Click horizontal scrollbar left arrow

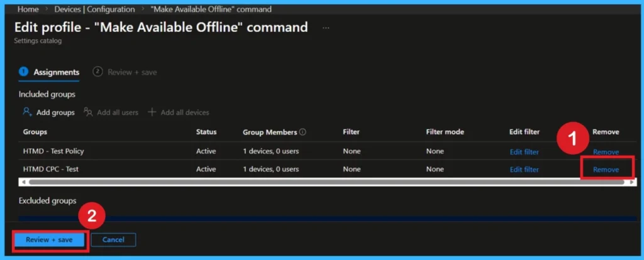(x=23, y=181)
